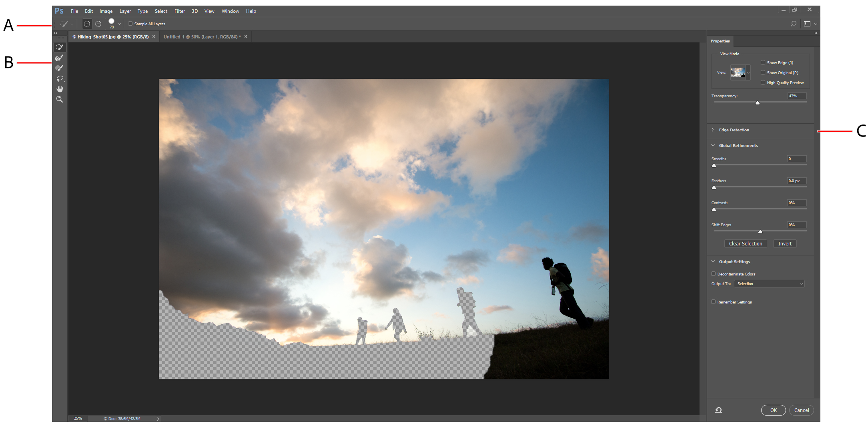The width and height of the screenshot is (868, 430).
Task: Open the Select menu
Action: [161, 11]
